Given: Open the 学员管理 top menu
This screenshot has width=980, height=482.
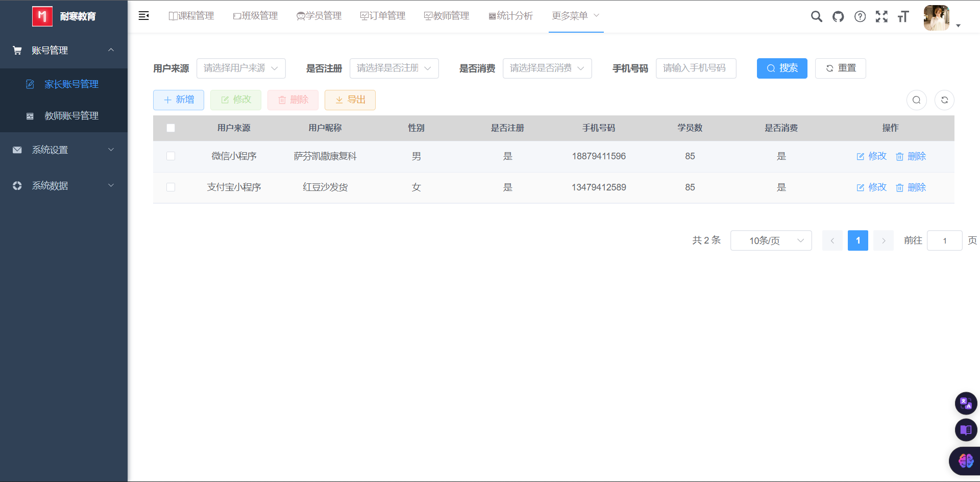Looking at the screenshot, I should click(x=319, y=16).
